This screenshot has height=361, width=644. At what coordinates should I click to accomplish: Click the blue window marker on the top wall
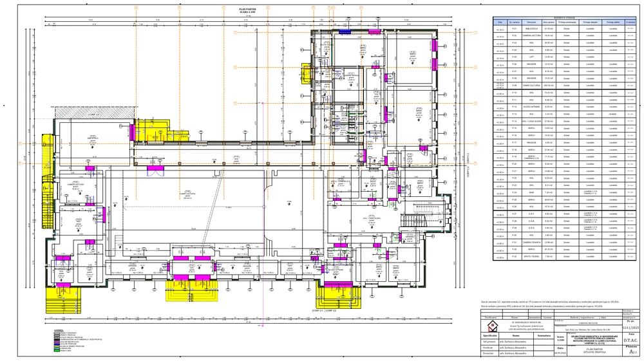coord(345,32)
